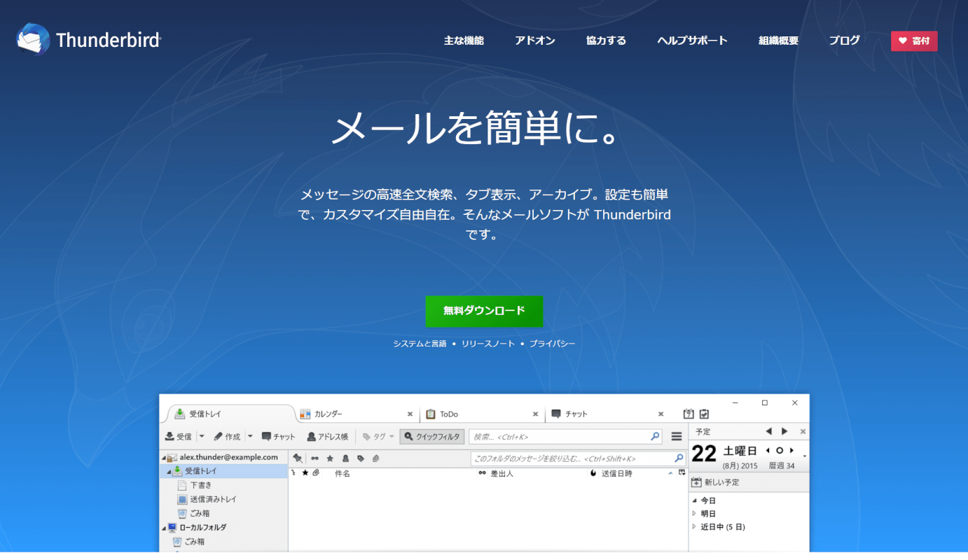The image size is (968, 560).
Task: Select the 下書き drafts folder
Action: (224, 485)
